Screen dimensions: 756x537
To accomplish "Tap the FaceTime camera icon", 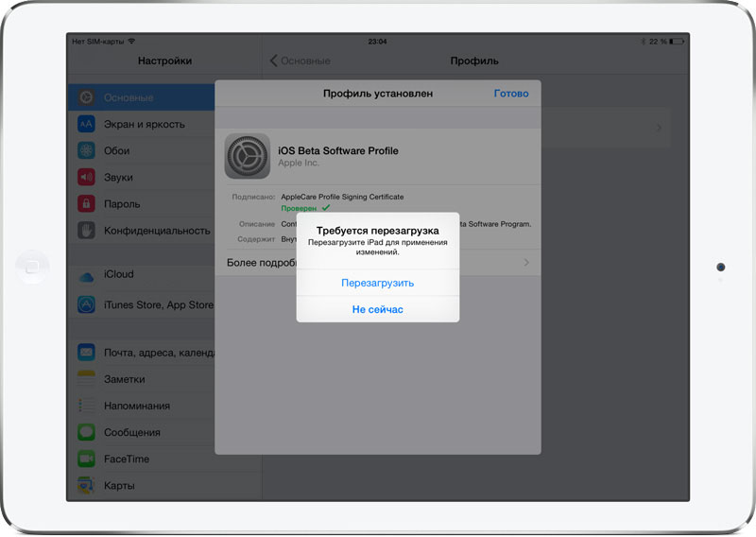I will pos(86,459).
